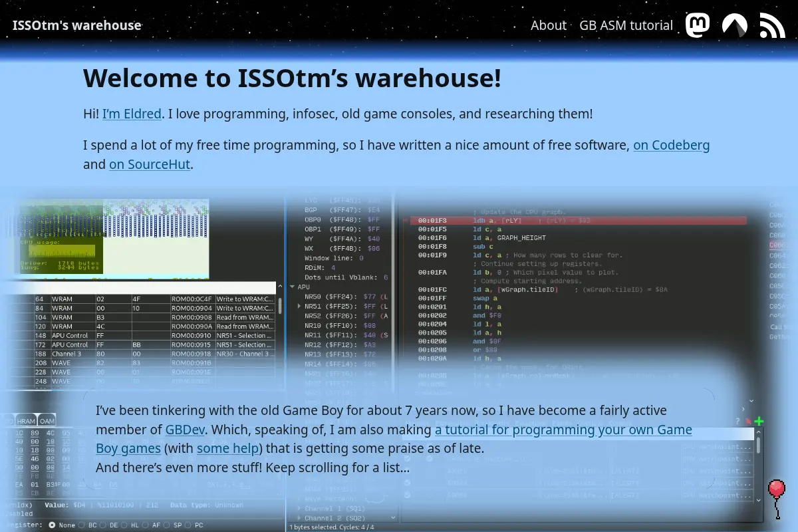Select the SP register radio button
This screenshot has width=798, height=532.
point(166,525)
